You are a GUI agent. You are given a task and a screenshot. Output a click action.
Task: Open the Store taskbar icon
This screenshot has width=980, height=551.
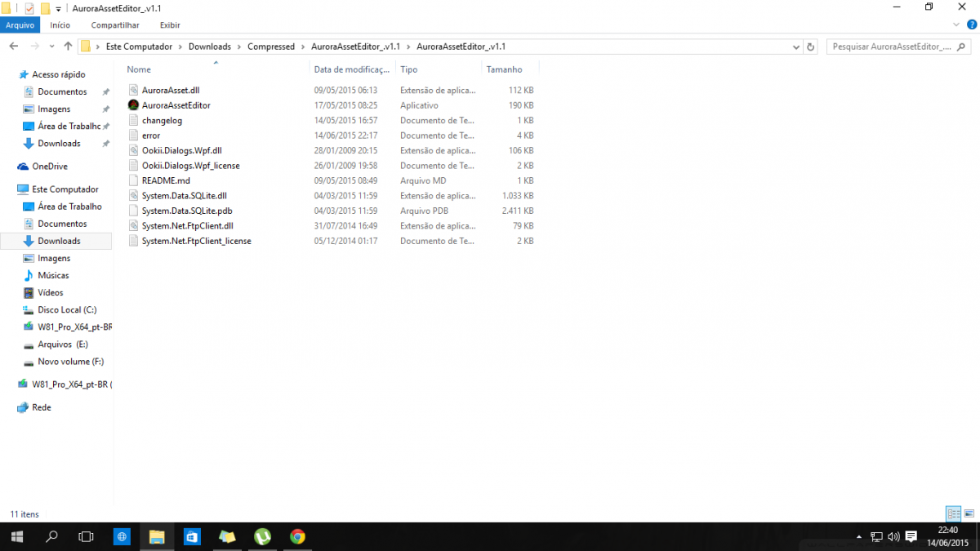[x=192, y=536]
